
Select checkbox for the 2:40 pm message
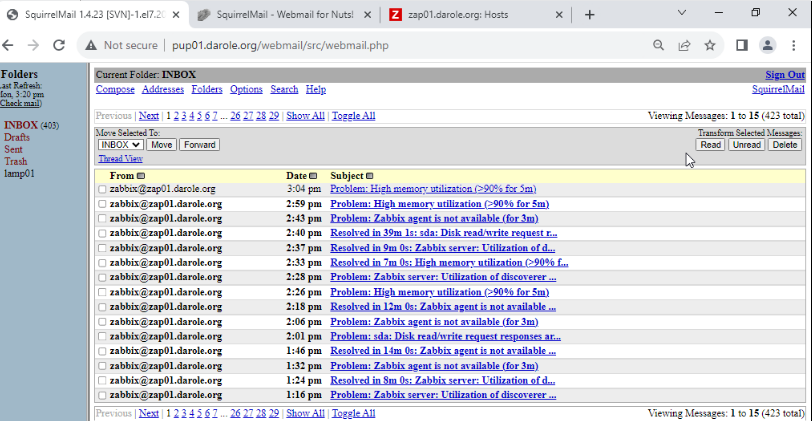pyautogui.click(x=102, y=234)
